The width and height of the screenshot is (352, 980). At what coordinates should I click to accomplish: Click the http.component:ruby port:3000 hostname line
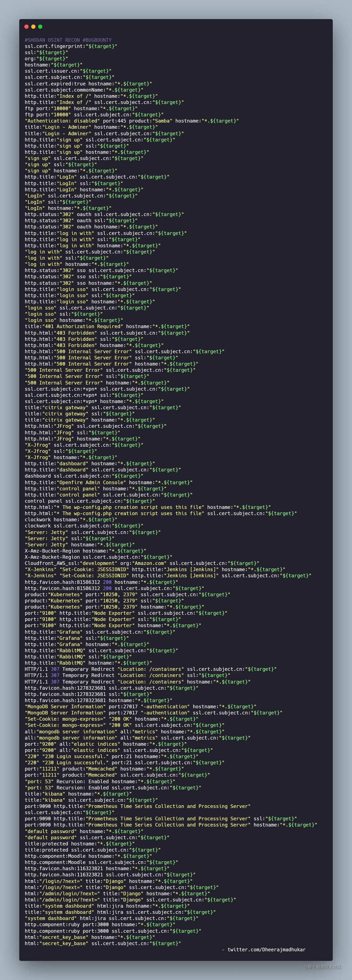[x=100, y=925]
